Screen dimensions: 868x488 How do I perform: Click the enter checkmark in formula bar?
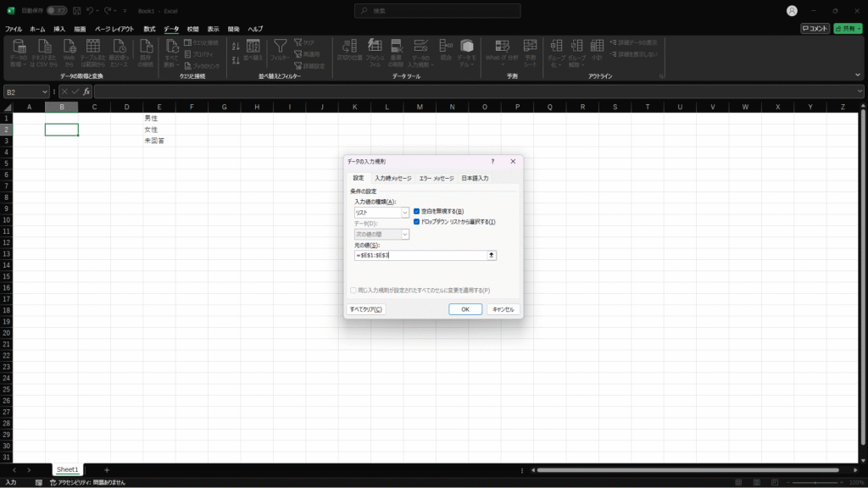point(75,91)
